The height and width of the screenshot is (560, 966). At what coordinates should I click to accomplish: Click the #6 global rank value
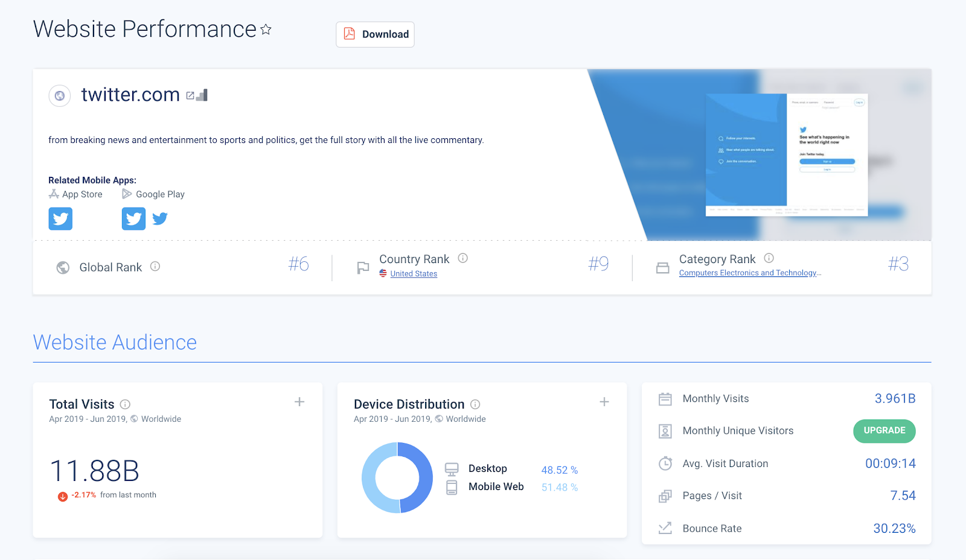[299, 264]
